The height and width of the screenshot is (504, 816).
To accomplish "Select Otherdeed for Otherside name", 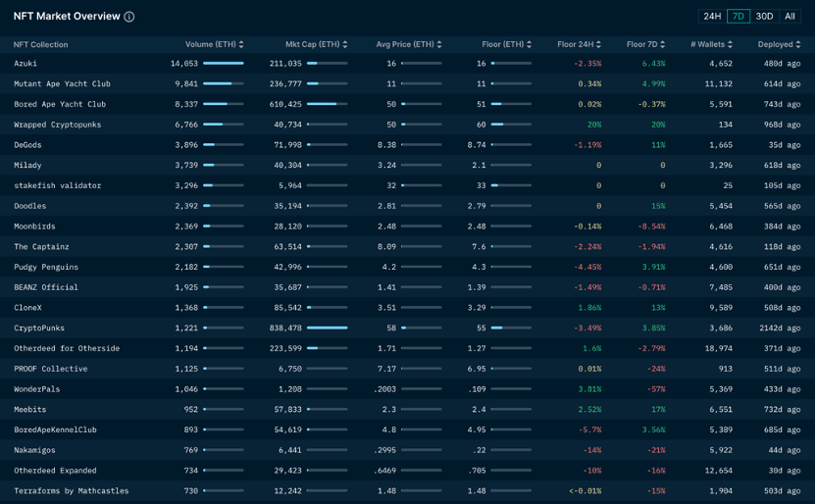I will point(67,348).
